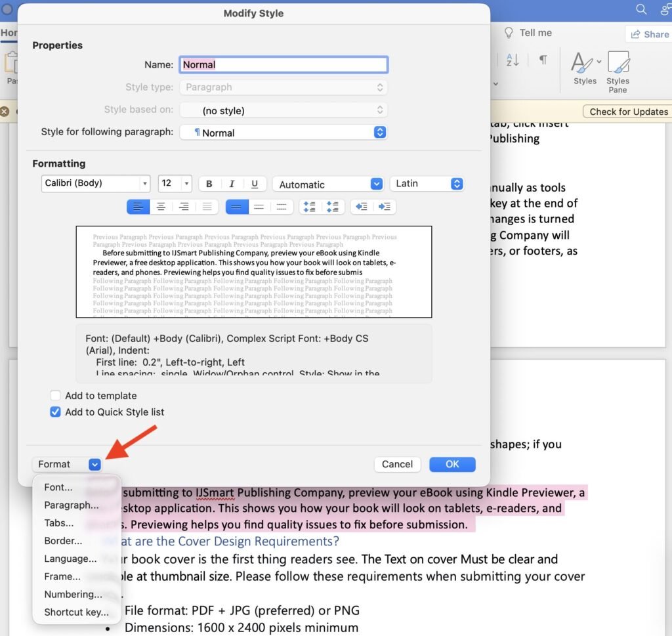Increase indent icon in dialog
The image size is (672, 636).
pyautogui.click(x=385, y=207)
